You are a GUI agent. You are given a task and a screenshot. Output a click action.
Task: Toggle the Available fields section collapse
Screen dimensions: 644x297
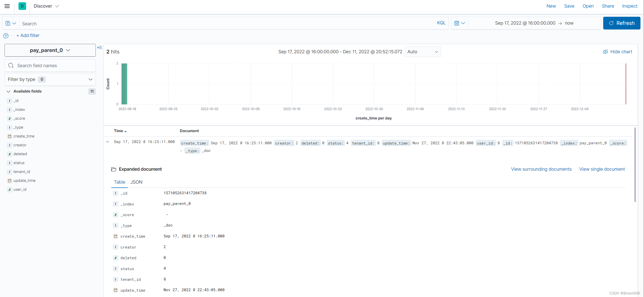[8, 91]
